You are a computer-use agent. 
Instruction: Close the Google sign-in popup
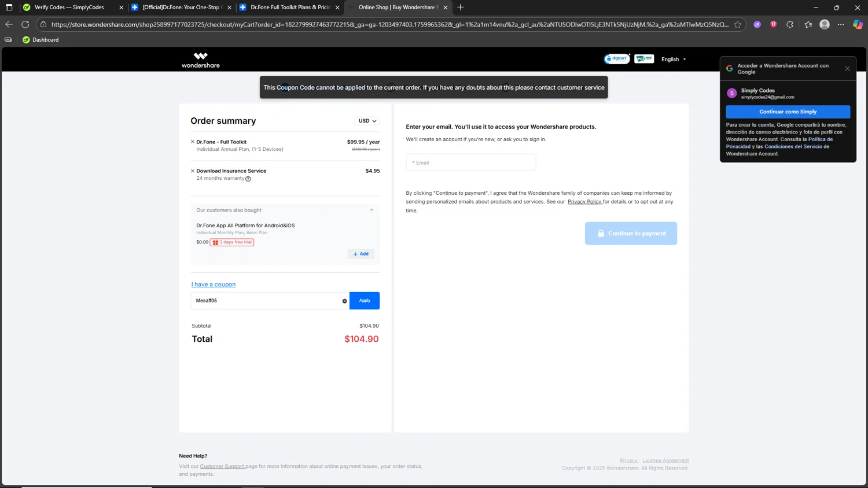pos(847,69)
